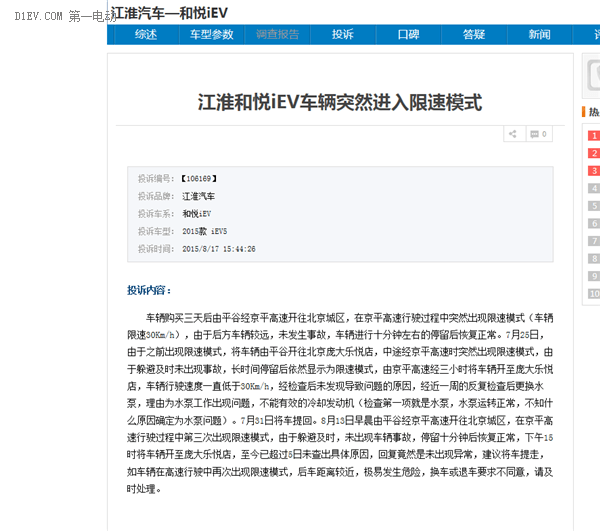Click the article title 江淮和悦iEV车辆突然进入限速模式
Viewport: 600px width, 531px height.
tap(340, 103)
